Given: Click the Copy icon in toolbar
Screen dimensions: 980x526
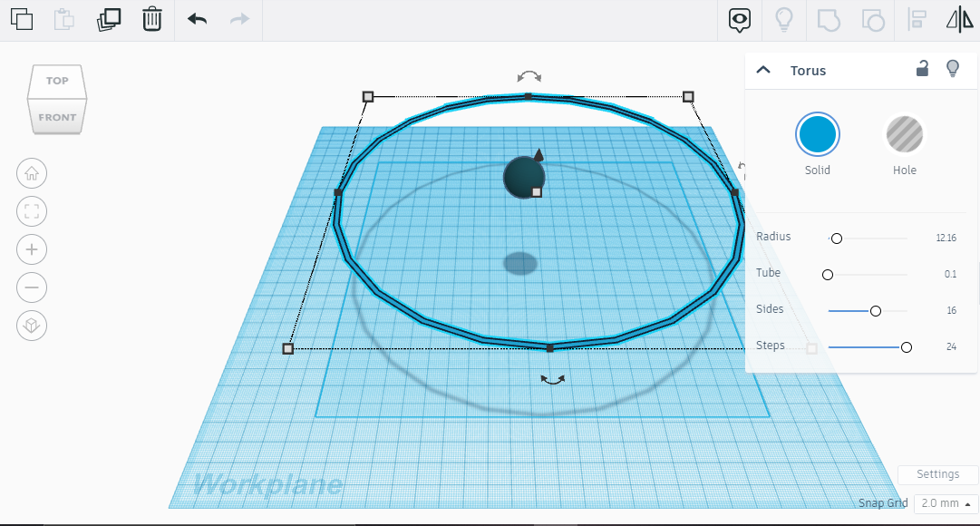Looking at the screenshot, I should [22, 19].
